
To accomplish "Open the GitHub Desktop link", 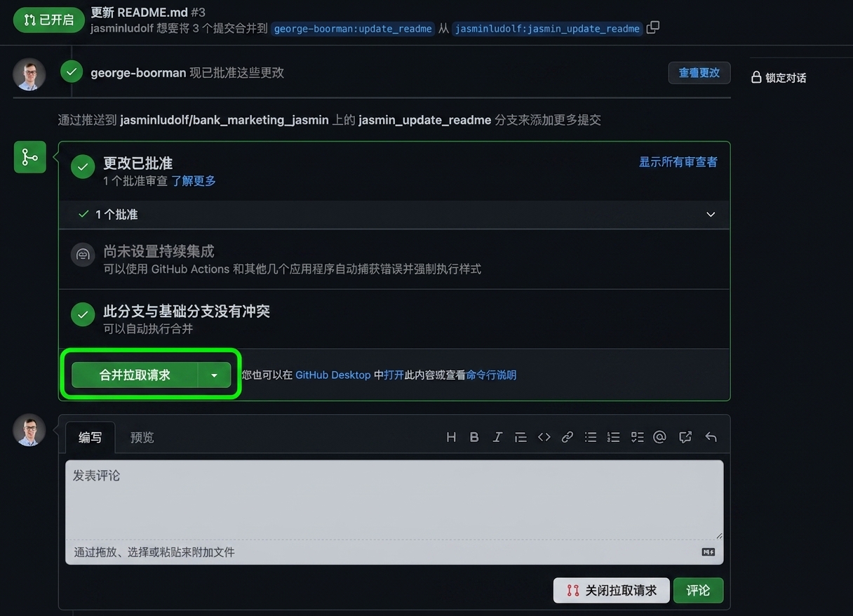I will [x=333, y=375].
